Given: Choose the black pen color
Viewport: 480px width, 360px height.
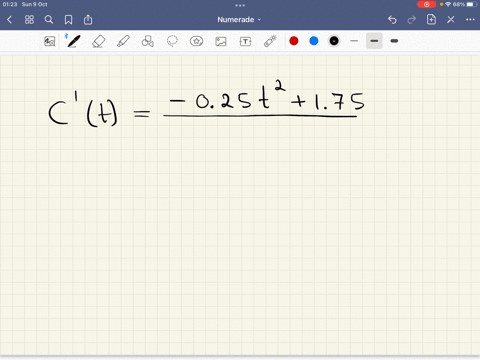Looking at the screenshot, I should tap(334, 41).
